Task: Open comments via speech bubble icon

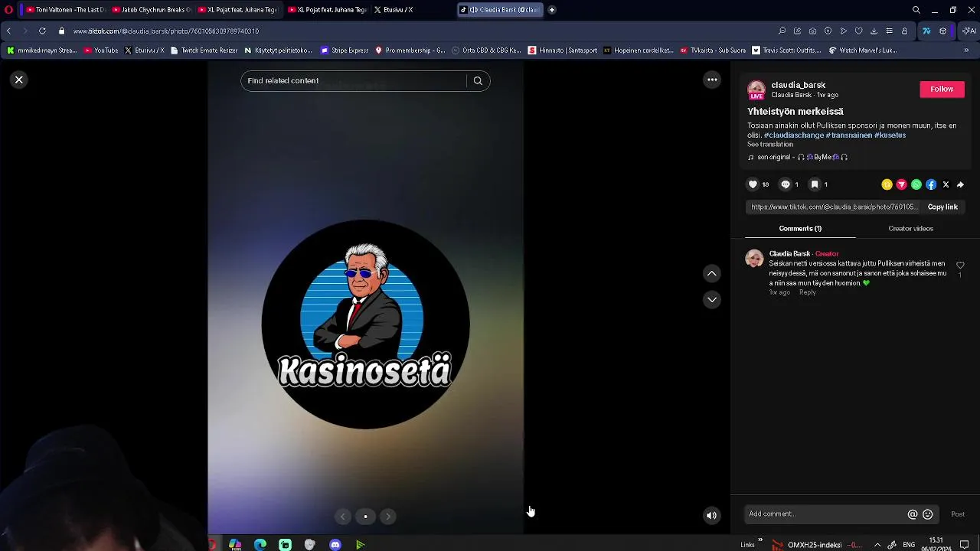Action: [785, 184]
